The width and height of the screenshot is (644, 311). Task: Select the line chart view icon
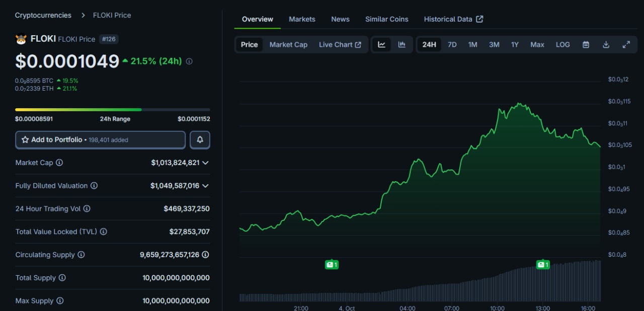tap(382, 45)
